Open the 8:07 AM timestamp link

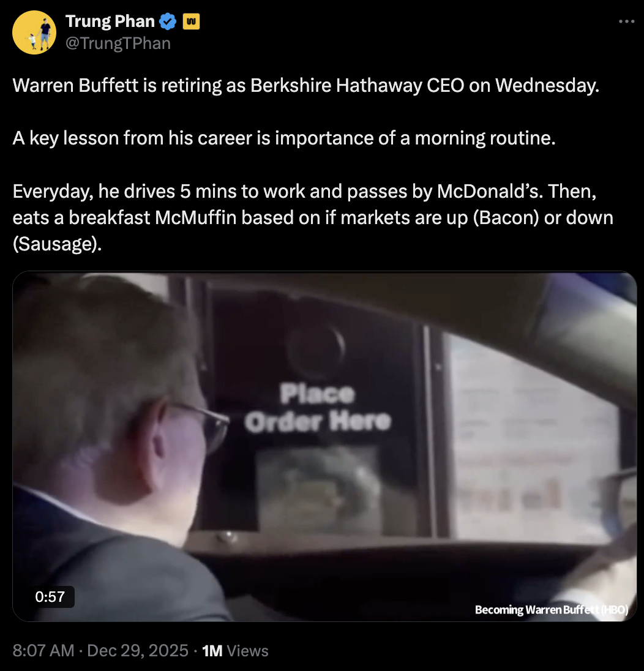pyautogui.click(x=43, y=650)
